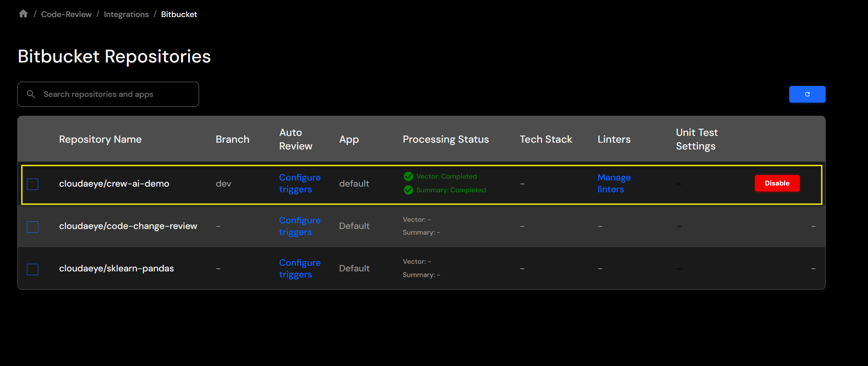This screenshot has height=366, width=868.
Task: Open Configure triggers for crew-ai-demo
Action: pos(299,183)
